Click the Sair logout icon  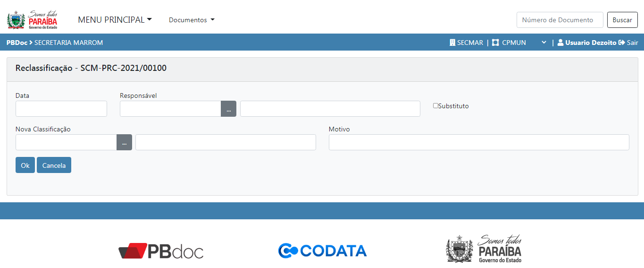[621, 43]
